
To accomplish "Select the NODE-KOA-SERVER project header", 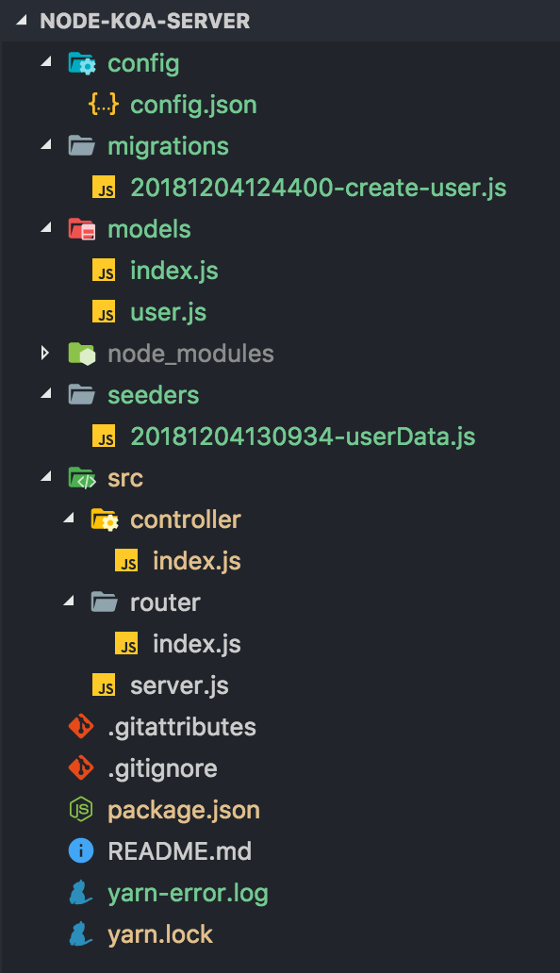I will pos(144,21).
